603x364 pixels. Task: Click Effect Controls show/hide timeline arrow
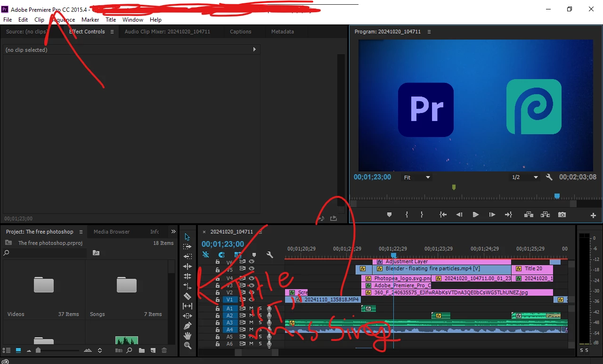coord(254,49)
